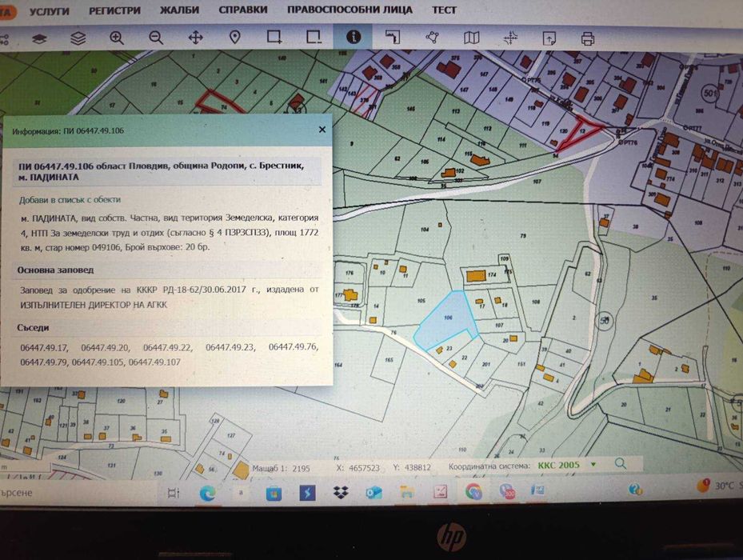Open neighbor parcel 06447.49.76 link
This screenshot has height=560, width=743.
pyautogui.click(x=294, y=346)
